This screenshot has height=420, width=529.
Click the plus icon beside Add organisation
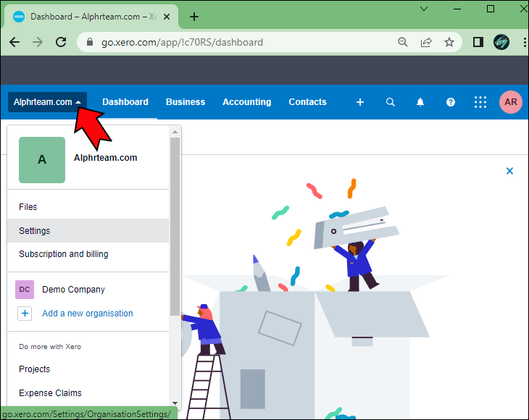[x=25, y=314]
